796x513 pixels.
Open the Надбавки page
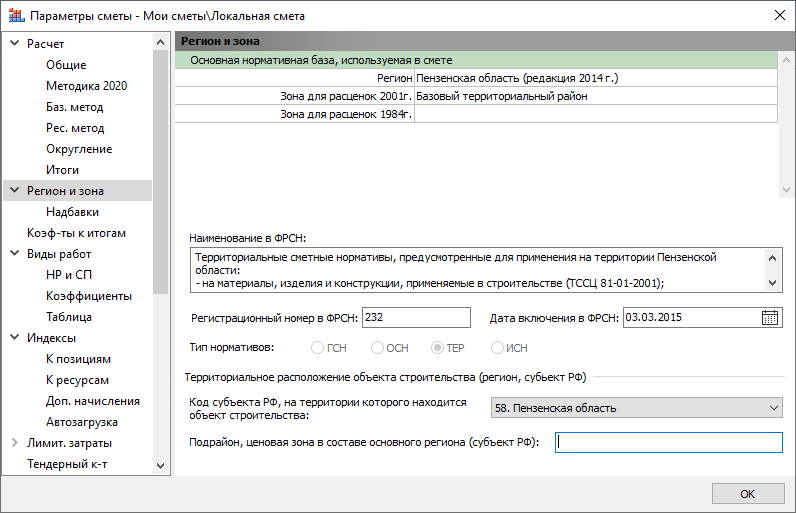[73, 212]
